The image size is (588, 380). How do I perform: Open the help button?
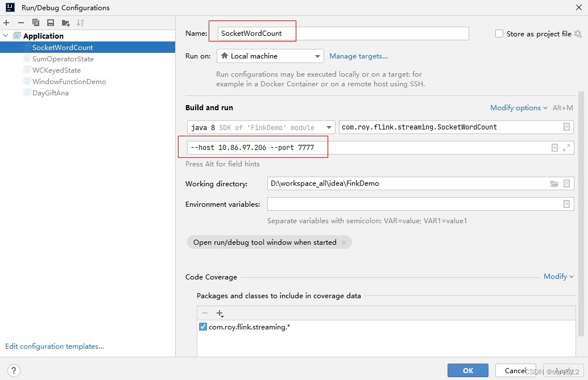pyautogui.click(x=13, y=370)
